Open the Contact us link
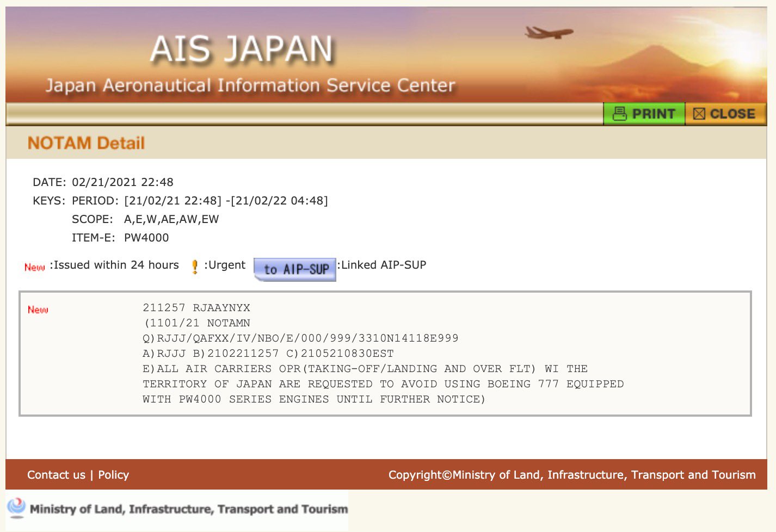 click(56, 475)
